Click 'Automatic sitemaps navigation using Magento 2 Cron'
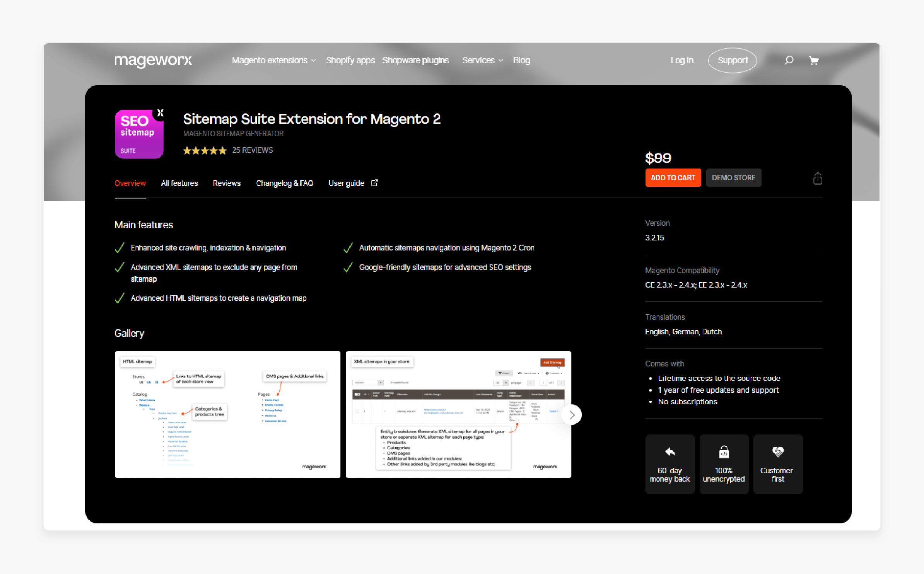This screenshot has width=924, height=574. [447, 248]
